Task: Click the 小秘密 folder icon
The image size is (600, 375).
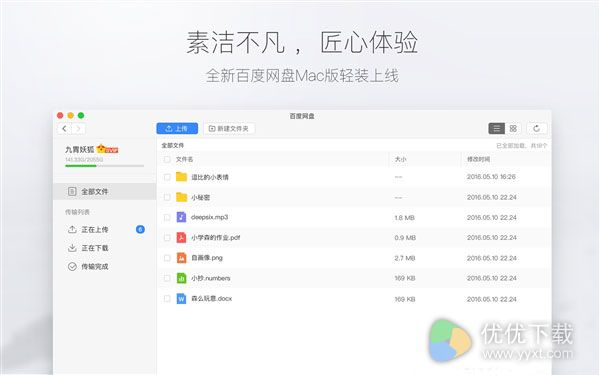Action: [181, 197]
